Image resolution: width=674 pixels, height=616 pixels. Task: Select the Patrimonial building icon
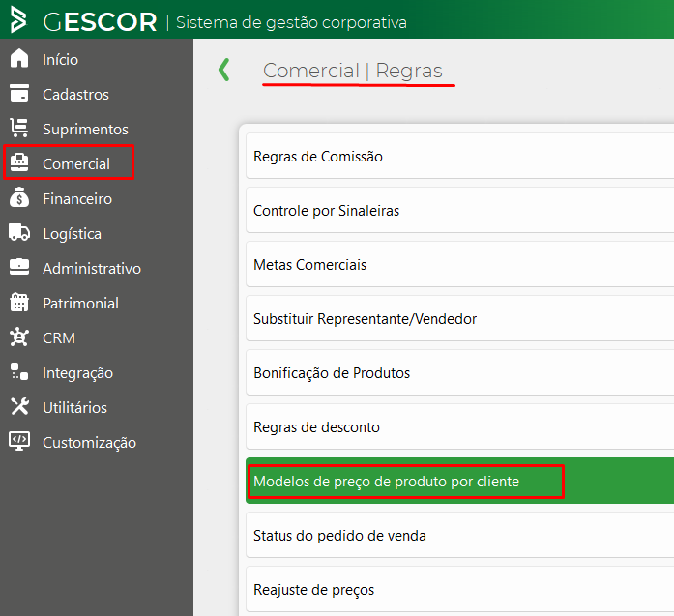(19, 302)
